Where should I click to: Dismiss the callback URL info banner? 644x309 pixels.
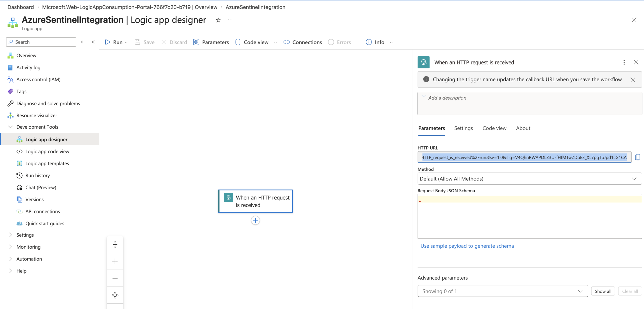(633, 80)
